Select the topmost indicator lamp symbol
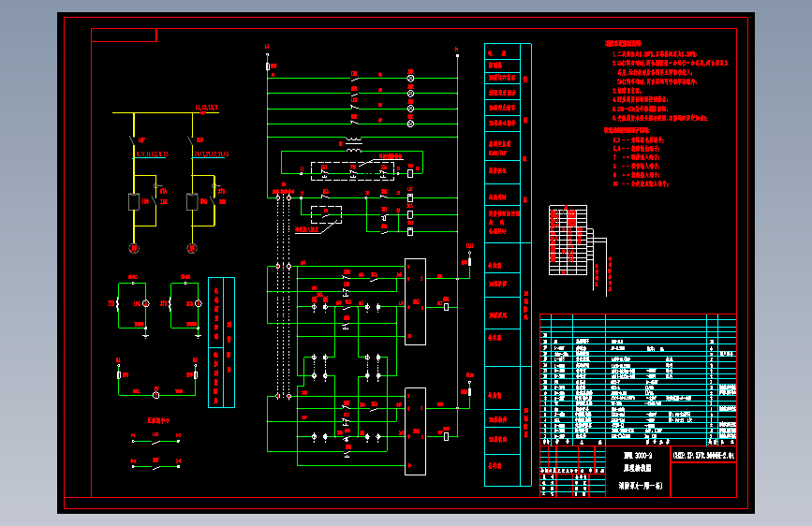 (x=410, y=79)
